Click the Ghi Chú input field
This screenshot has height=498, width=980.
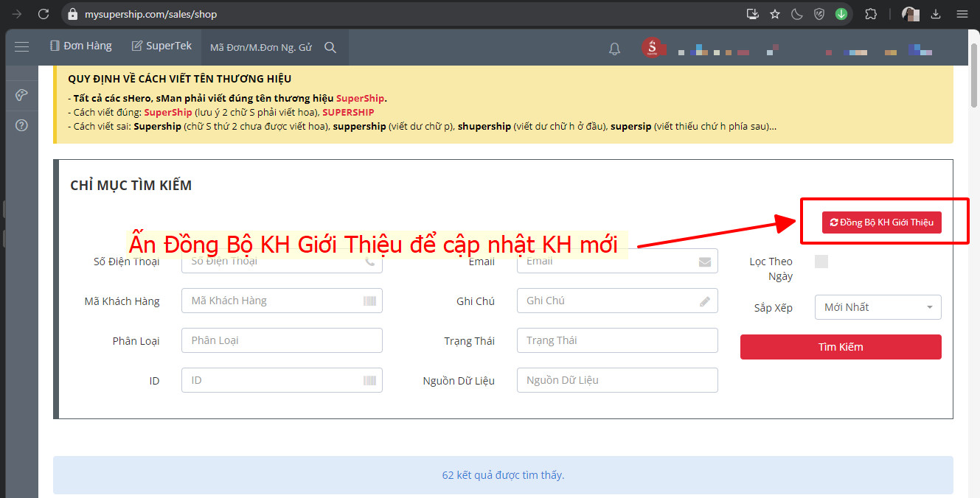pos(617,301)
